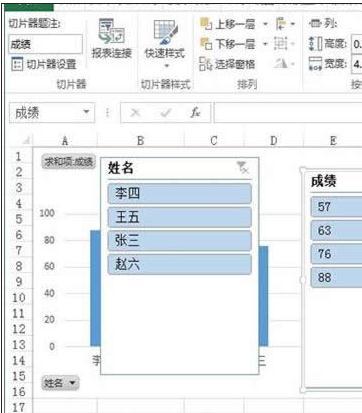Screen dimensions: 362x413
Task: Click the left blue chart bar
Action: point(95,288)
